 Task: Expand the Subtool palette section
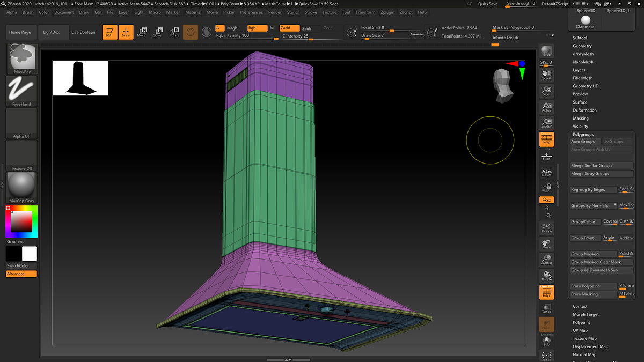(x=580, y=38)
